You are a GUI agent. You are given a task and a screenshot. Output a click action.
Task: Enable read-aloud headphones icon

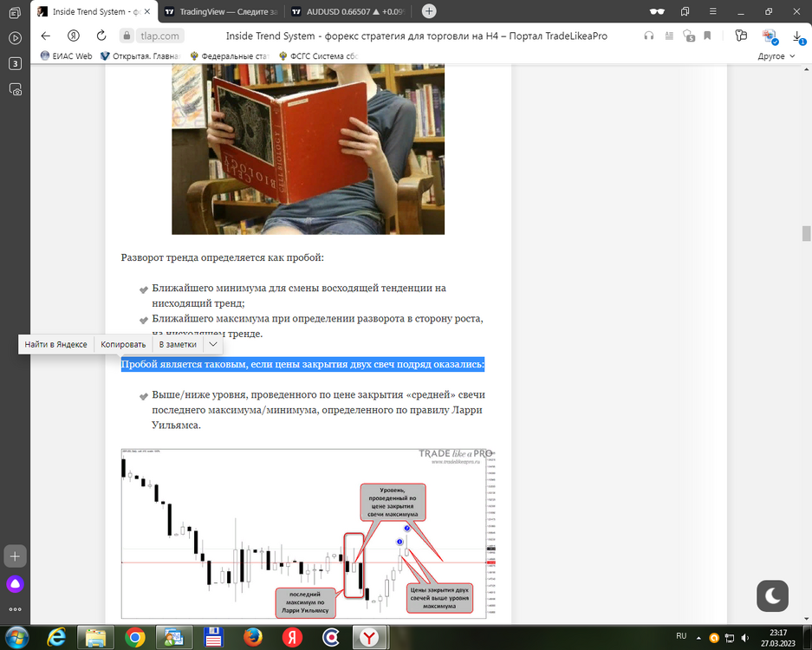[649, 36]
